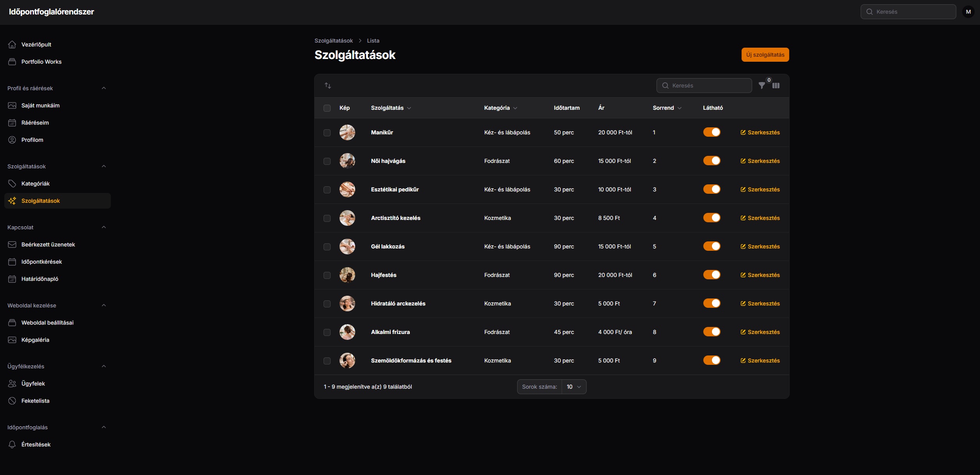Click Szerkesztés for Hajfestés
980x475 pixels.
click(x=760, y=275)
